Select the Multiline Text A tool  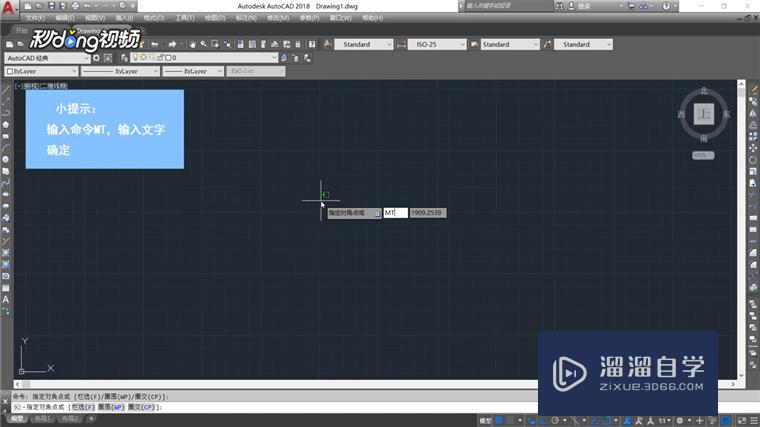click(x=6, y=300)
